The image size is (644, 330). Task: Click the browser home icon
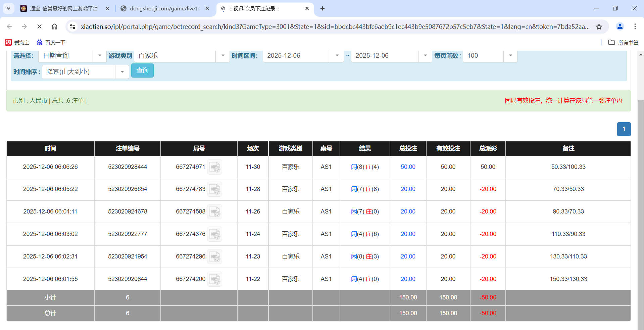(x=54, y=27)
